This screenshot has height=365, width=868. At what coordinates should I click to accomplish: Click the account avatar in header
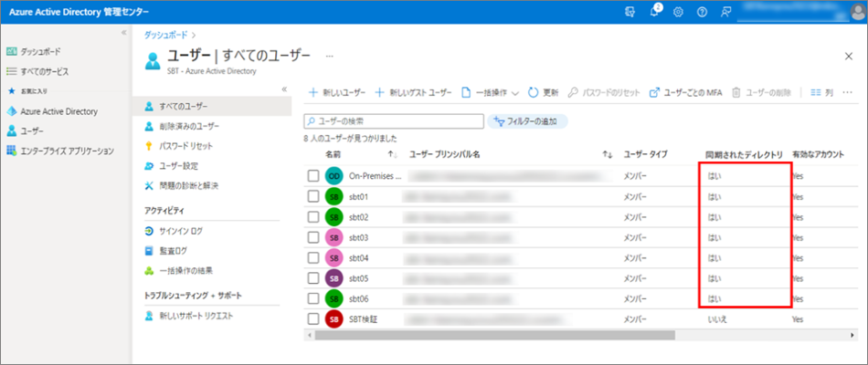858,12
